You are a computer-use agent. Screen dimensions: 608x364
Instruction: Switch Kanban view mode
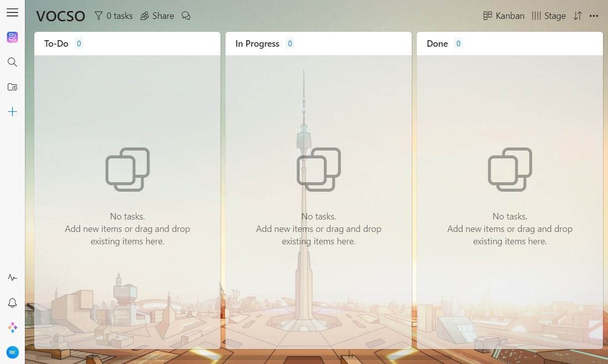pos(504,16)
